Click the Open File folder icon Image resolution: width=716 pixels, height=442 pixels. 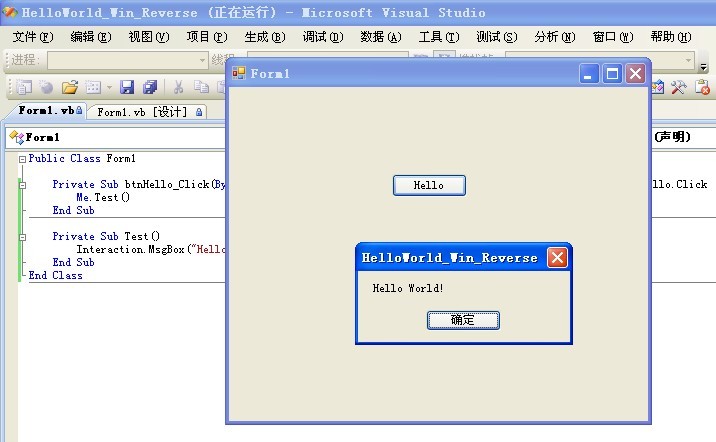pos(70,87)
